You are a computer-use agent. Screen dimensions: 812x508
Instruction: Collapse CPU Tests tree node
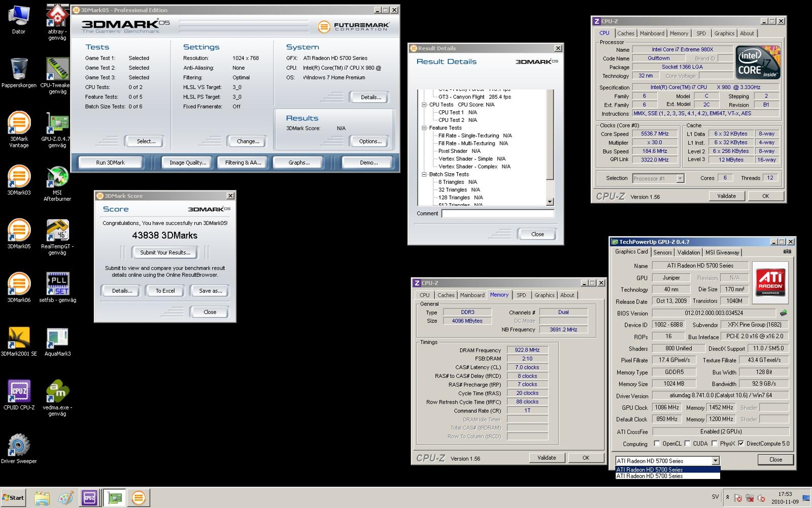click(x=424, y=105)
